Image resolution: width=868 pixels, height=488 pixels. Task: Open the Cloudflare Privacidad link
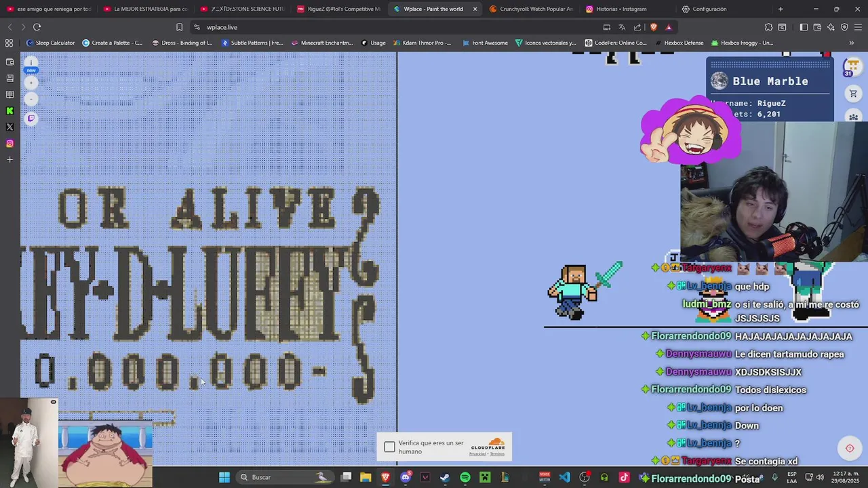pyautogui.click(x=477, y=454)
